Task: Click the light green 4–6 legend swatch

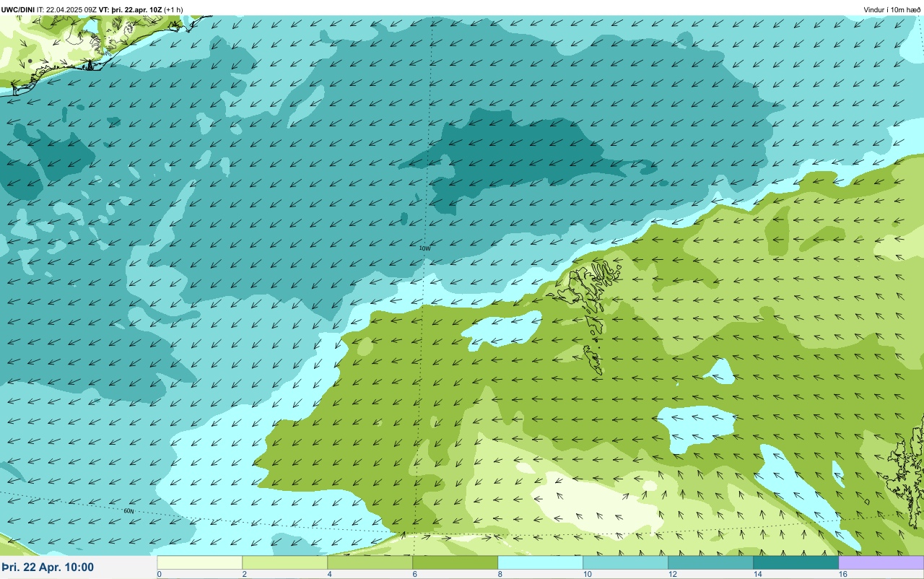Action: point(370,562)
